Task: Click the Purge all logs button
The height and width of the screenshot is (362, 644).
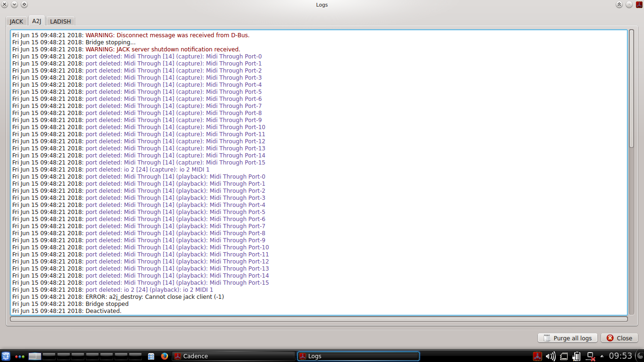Action: click(x=568, y=338)
